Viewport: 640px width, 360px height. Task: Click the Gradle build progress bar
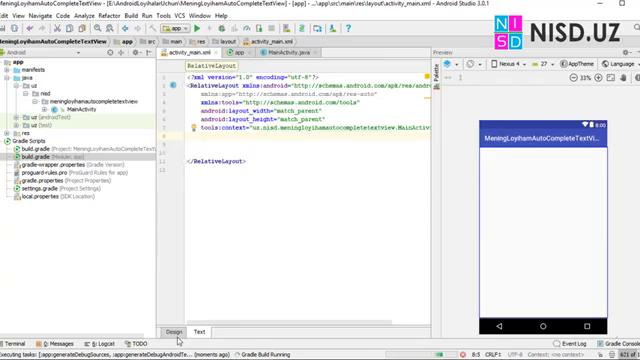click(x=420, y=355)
